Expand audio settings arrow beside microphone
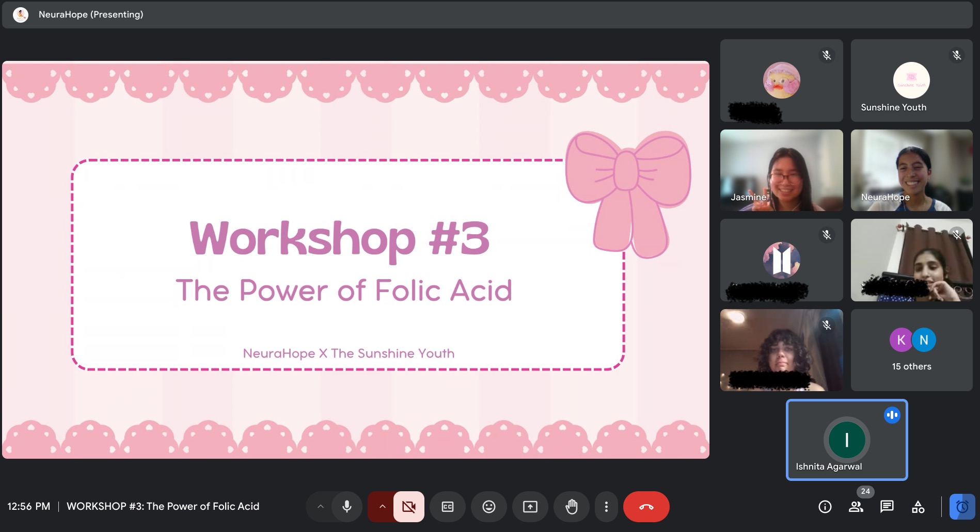980x532 pixels. [320, 507]
